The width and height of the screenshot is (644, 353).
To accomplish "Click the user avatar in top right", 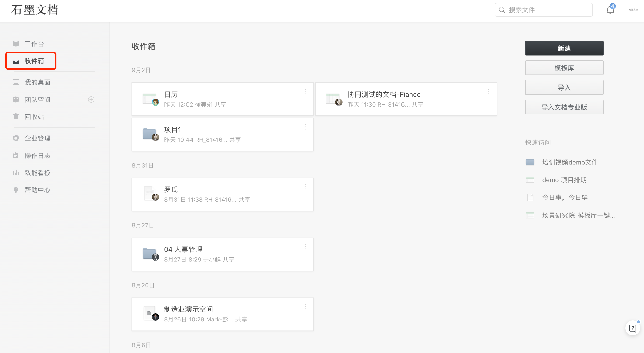I will (x=633, y=10).
